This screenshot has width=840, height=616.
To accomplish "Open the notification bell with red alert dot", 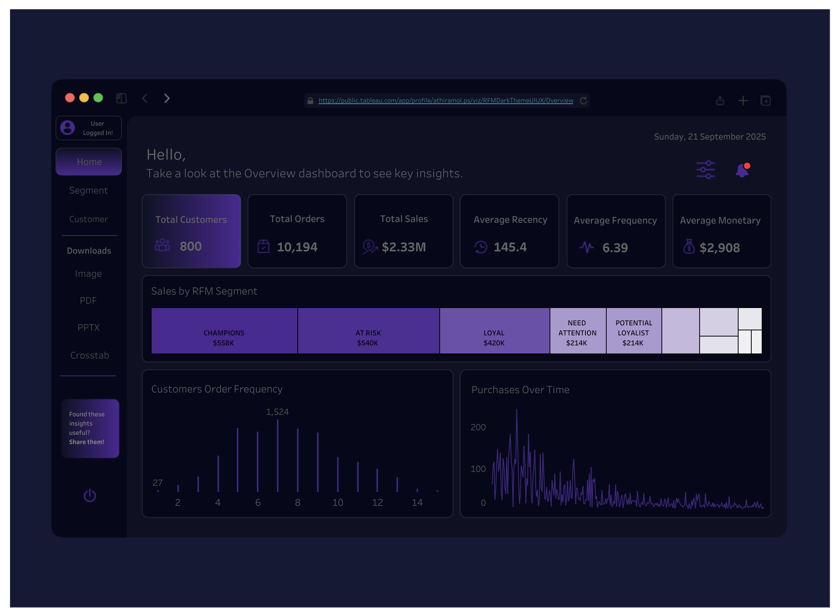I will (742, 170).
